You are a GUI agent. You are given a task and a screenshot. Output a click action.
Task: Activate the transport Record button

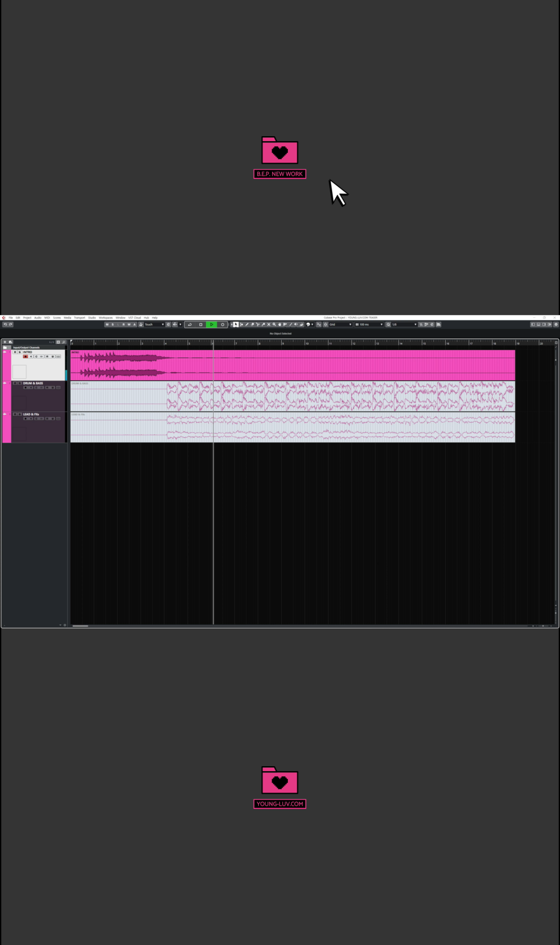pyautogui.click(x=222, y=325)
